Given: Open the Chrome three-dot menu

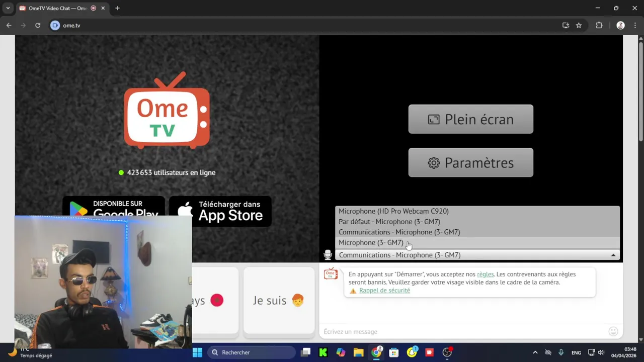Looking at the screenshot, I should pos(635,25).
